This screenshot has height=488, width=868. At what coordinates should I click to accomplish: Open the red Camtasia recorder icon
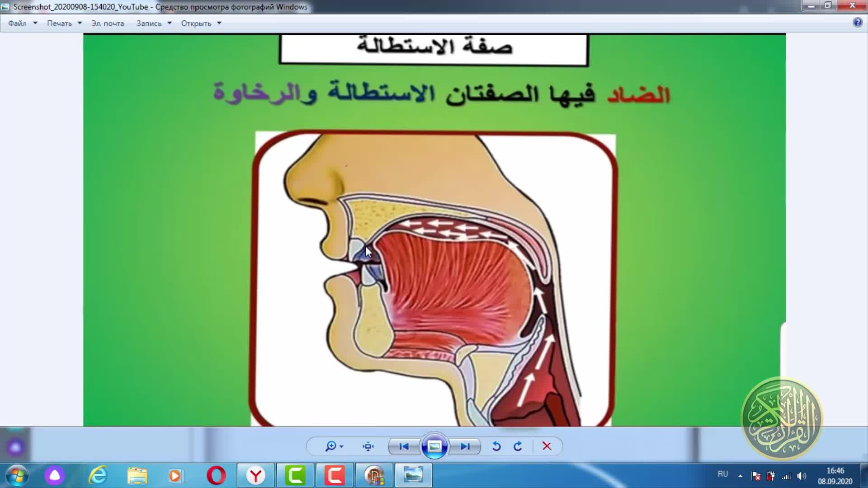(335, 476)
